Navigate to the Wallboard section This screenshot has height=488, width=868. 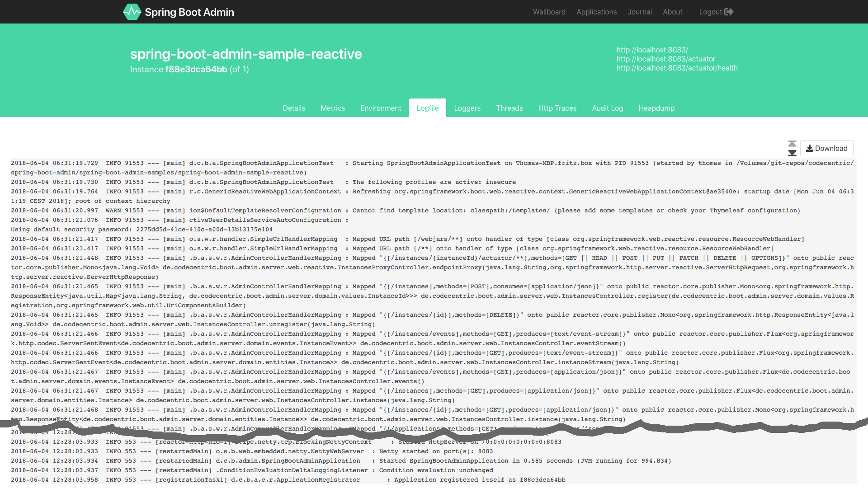[549, 12]
